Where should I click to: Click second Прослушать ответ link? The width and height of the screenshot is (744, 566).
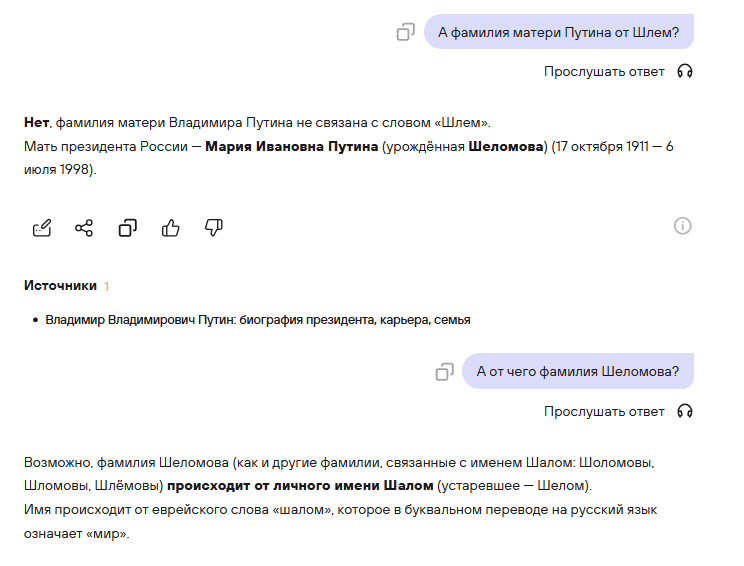pos(604,411)
